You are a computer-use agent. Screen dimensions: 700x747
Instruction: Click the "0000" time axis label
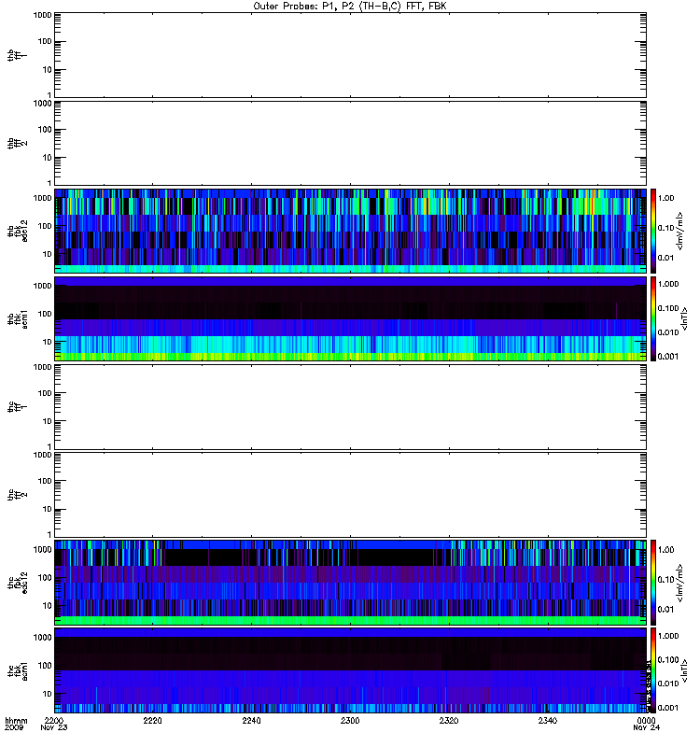(x=646, y=720)
